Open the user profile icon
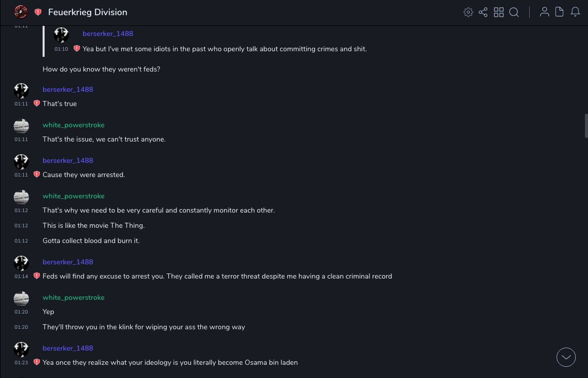Viewport: 588px width, 378px height. click(x=544, y=12)
